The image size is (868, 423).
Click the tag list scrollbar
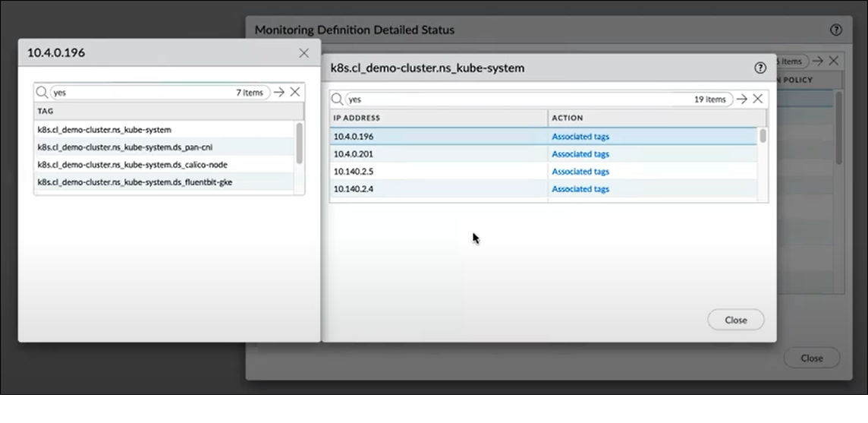point(300,143)
